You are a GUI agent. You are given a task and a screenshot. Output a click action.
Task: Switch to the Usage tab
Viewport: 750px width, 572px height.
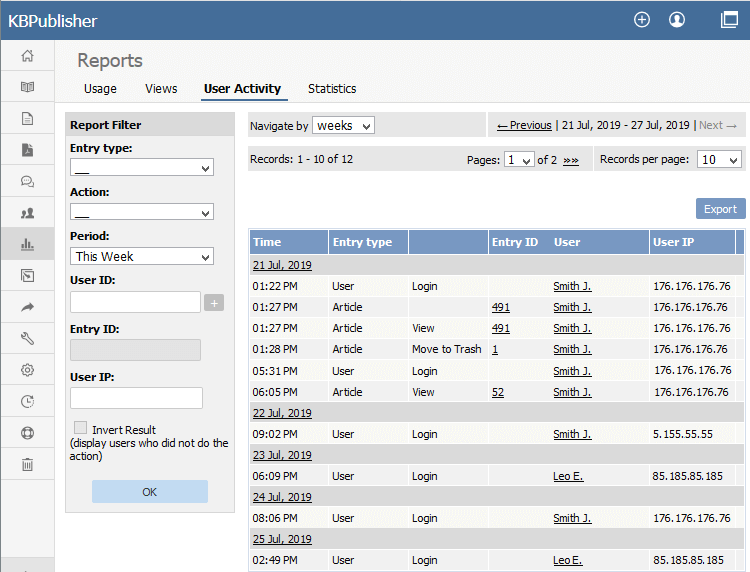tap(100, 88)
